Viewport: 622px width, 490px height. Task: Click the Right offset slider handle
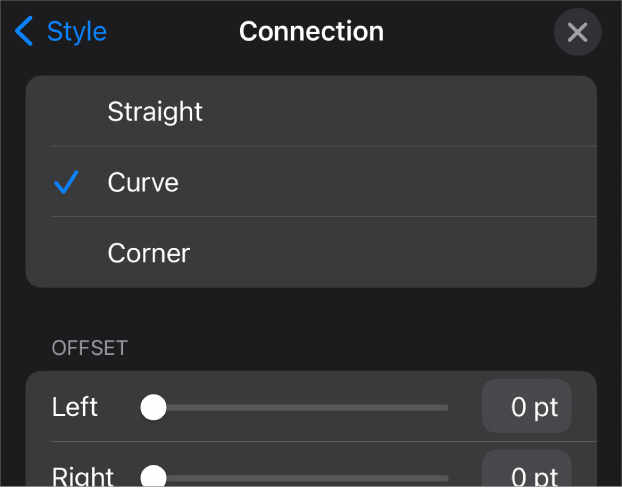tap(153, 477)
